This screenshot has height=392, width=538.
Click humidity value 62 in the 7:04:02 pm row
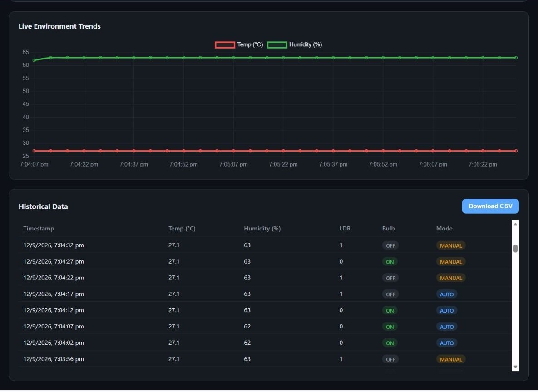point(247,343)
